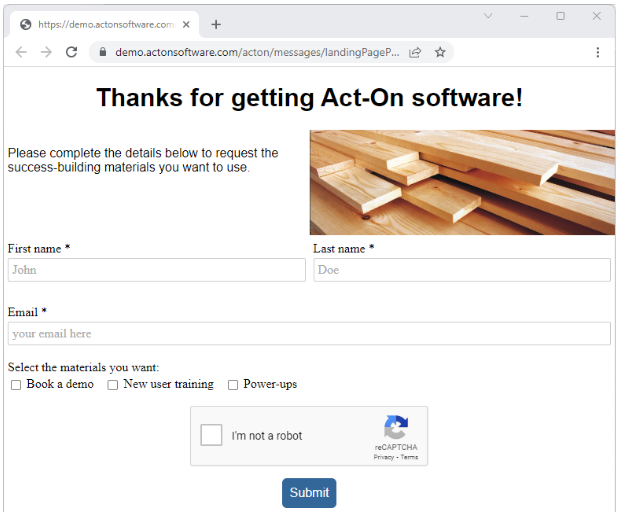This screenshot has width=619, height=518.
Task: Click the 'First name *' label
Action: tap(39, 249)
